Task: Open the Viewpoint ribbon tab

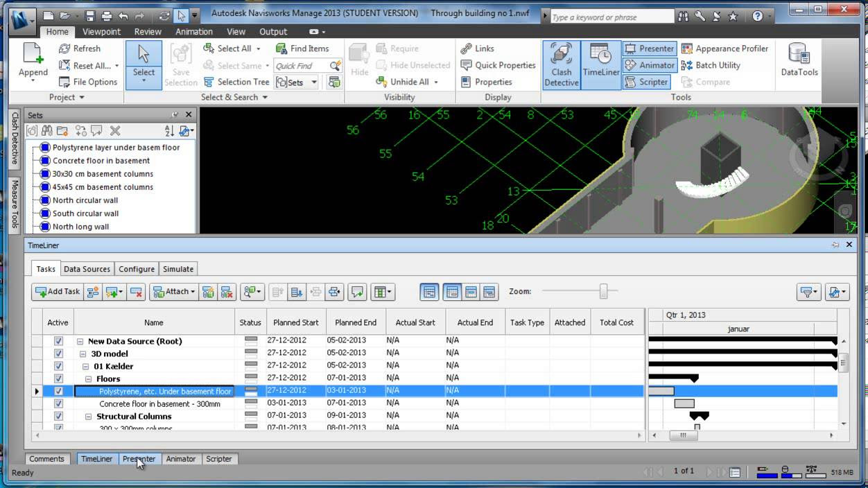Action: pyautogui.click(x=101, y=32)
